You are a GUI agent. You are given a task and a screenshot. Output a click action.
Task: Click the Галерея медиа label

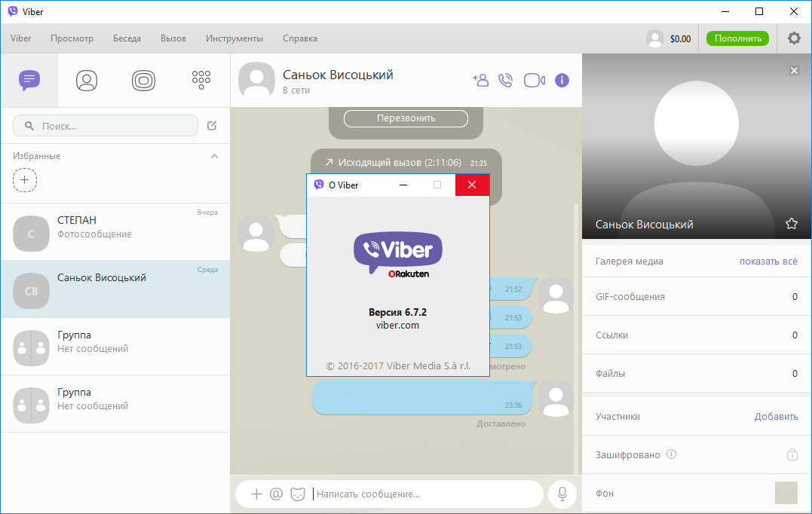pyautogui.click(x=630, y=262)
